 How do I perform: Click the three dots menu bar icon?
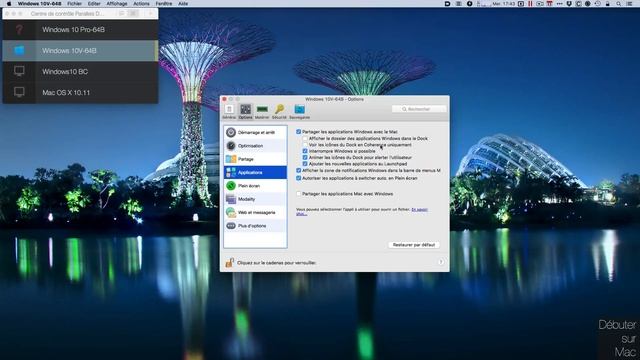[559, 4]
